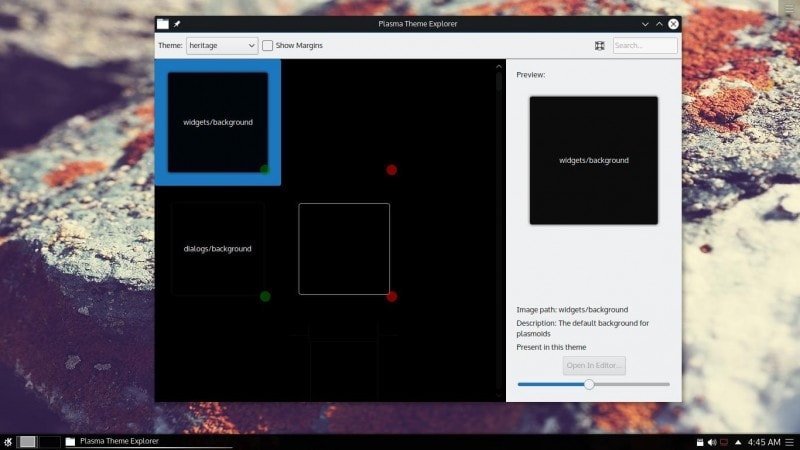Open the volume tray icon
This screenshot has height=450, width=800.
(712, 442)
